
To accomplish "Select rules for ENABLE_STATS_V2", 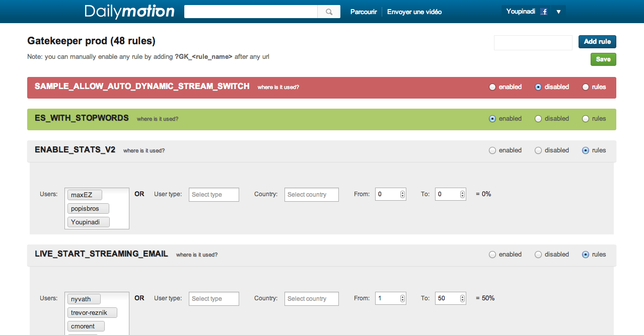I will (586, 150).
